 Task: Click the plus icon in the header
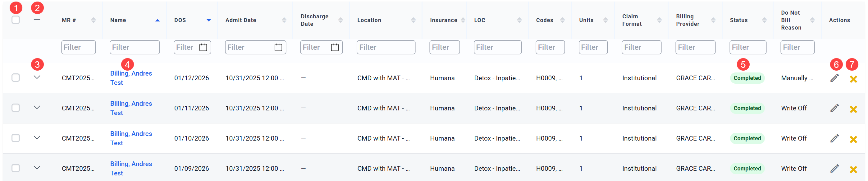pos(37,20)
